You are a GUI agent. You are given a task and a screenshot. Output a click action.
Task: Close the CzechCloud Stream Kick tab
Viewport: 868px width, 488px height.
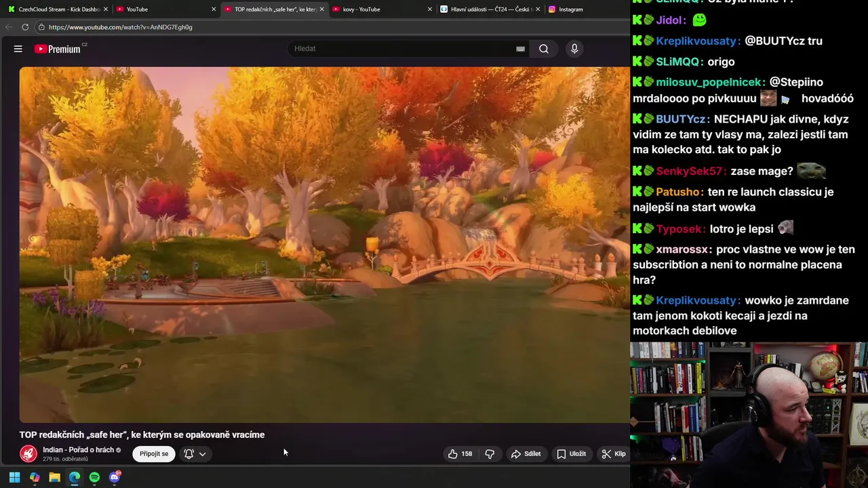point(106,9)
